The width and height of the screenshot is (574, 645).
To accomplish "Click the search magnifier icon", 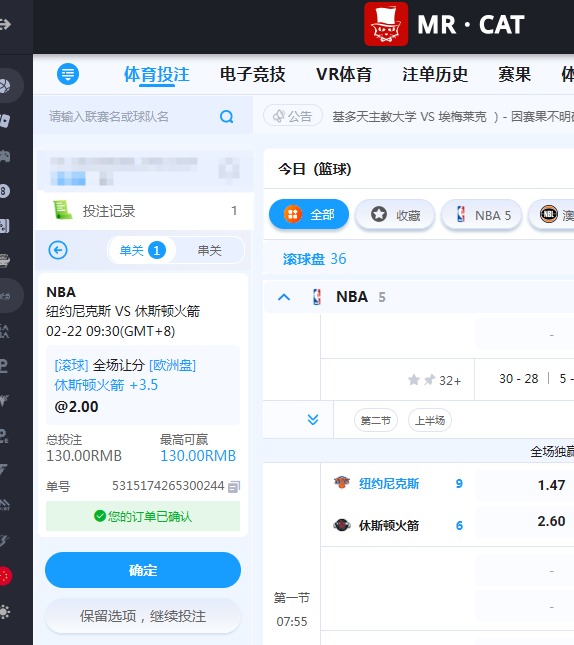I will click(226, 117).
